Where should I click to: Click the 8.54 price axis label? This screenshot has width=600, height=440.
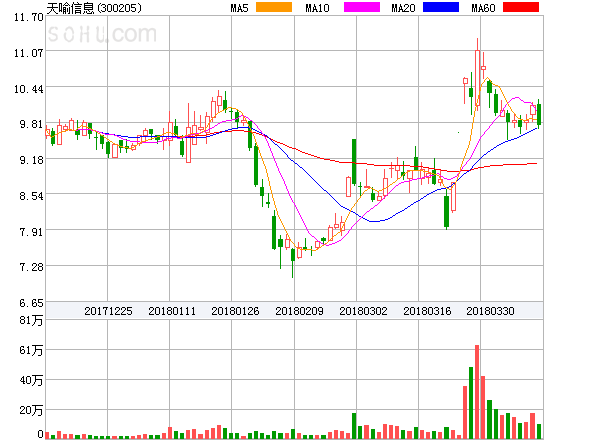(x=31, y=196)
